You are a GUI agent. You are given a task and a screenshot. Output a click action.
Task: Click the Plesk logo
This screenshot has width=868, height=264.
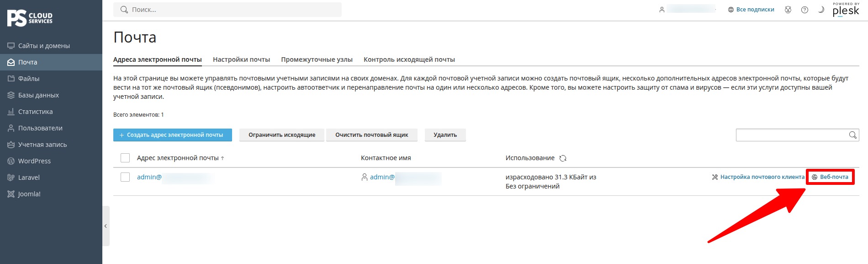coord(846,10)
